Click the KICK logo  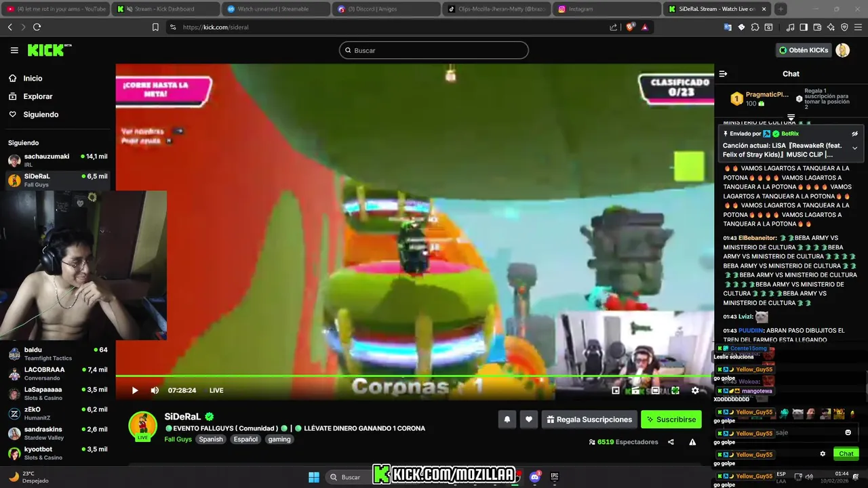point(49,50)
